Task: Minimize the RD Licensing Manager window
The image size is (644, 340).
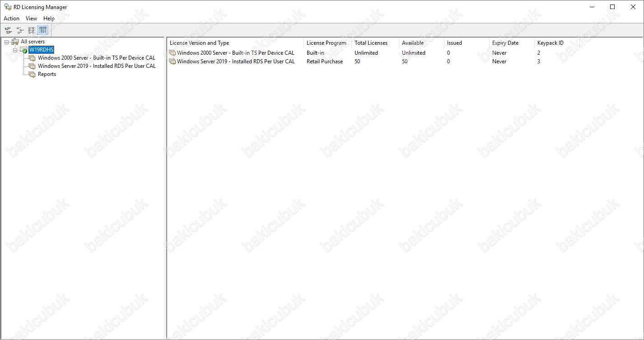Action: tap(592, 7)
